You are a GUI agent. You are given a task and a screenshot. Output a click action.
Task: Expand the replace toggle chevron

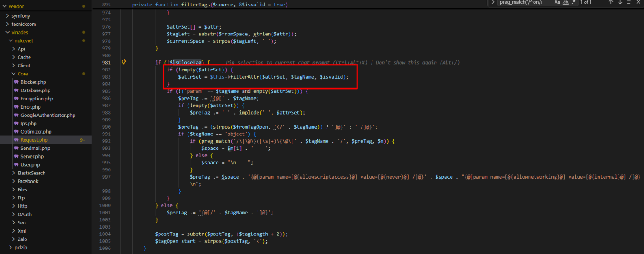[493, 2]
